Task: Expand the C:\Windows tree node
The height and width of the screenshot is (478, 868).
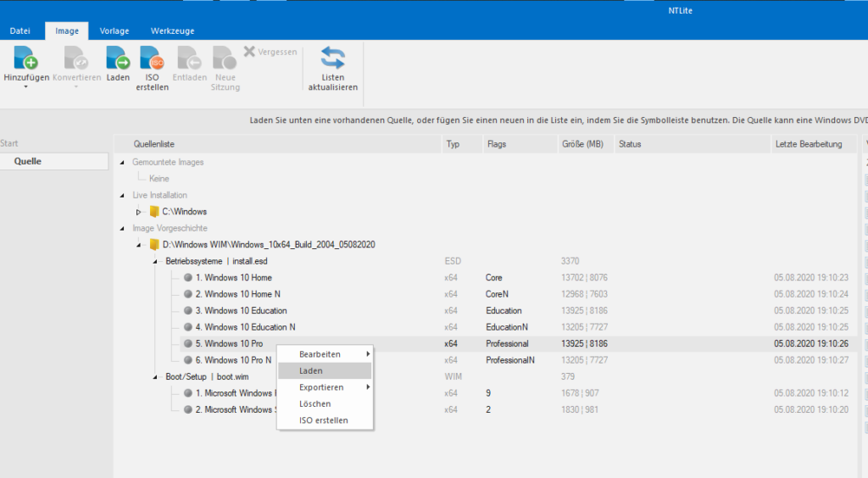Action: coord(138,212)
